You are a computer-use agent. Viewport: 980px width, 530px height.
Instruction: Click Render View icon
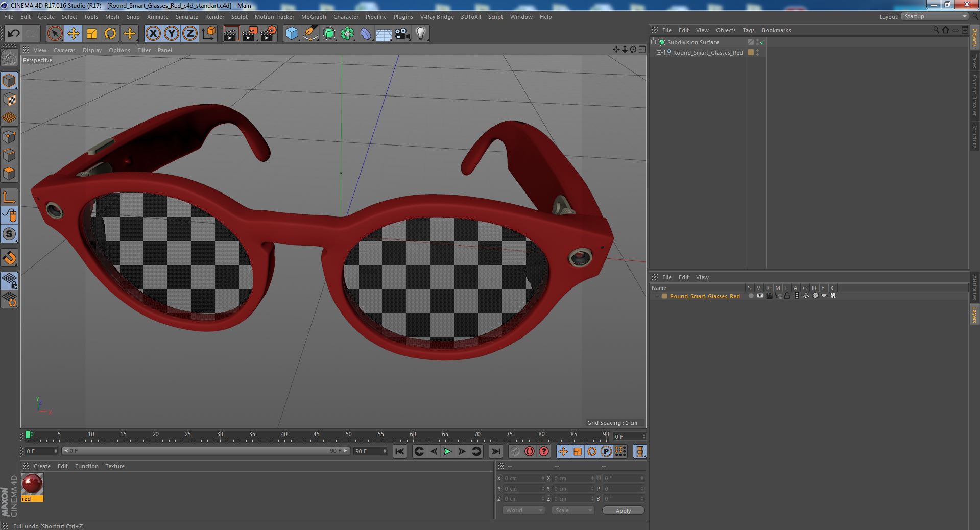tap(231, 34)
